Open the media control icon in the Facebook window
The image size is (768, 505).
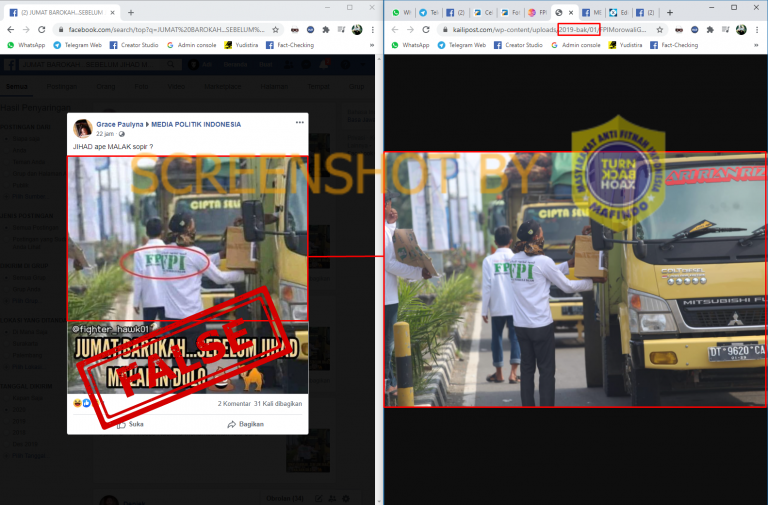[x=341, y=30]
